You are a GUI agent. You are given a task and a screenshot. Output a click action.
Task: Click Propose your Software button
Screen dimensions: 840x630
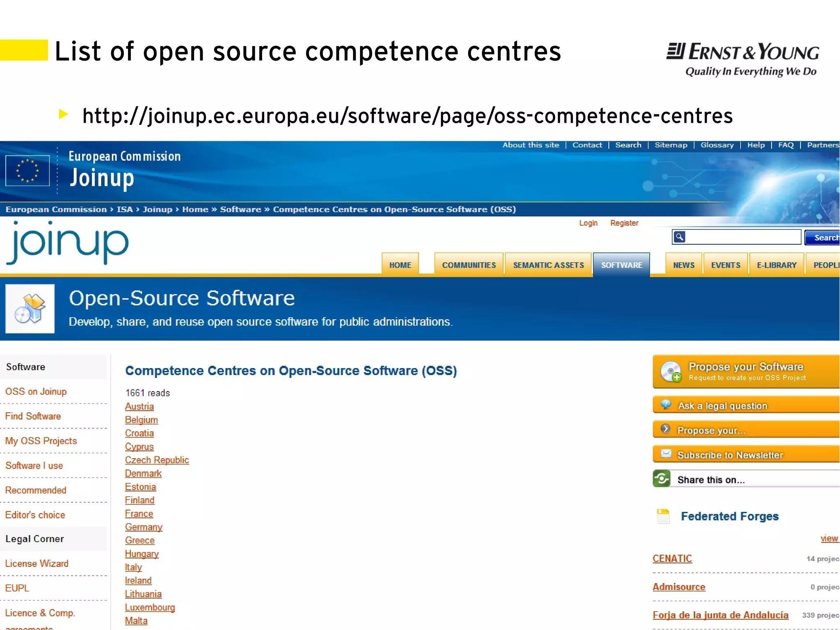tap(746, 371)
